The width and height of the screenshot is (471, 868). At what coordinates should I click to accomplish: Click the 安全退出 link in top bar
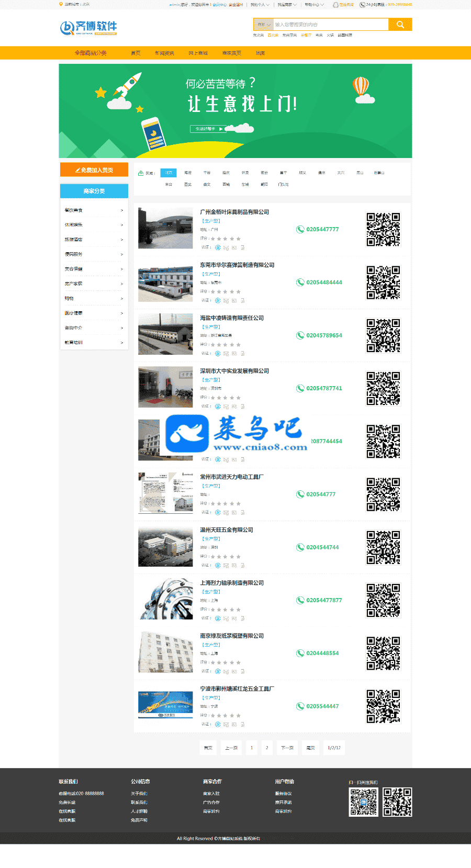coord(236,5)
